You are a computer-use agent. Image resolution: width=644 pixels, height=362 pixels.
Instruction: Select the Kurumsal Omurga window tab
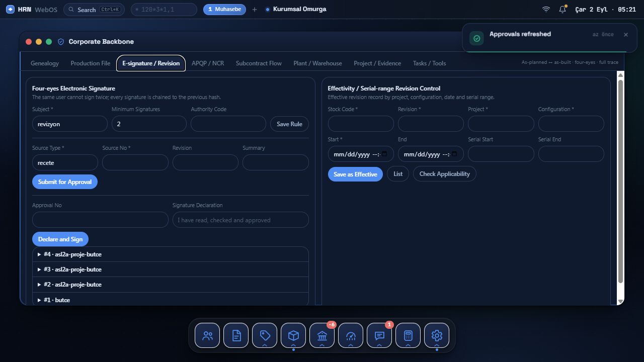coord(296,9)
